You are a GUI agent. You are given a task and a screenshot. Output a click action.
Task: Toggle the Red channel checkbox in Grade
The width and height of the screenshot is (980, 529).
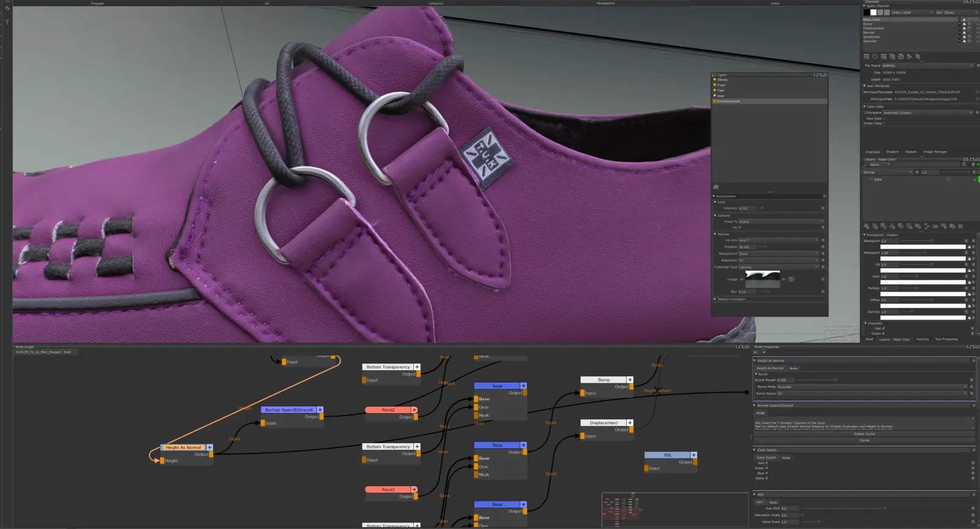click(883, 329)
